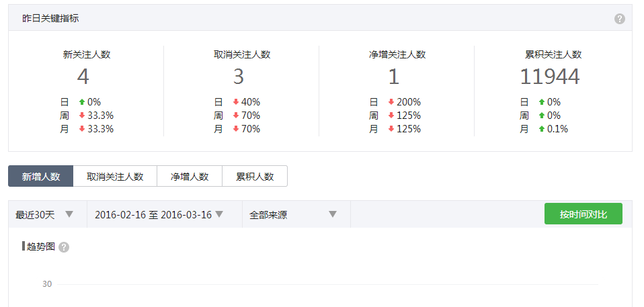
Task: Click red down arrow for 新关注人数 monthly change
Action: [x=82, y=129]
